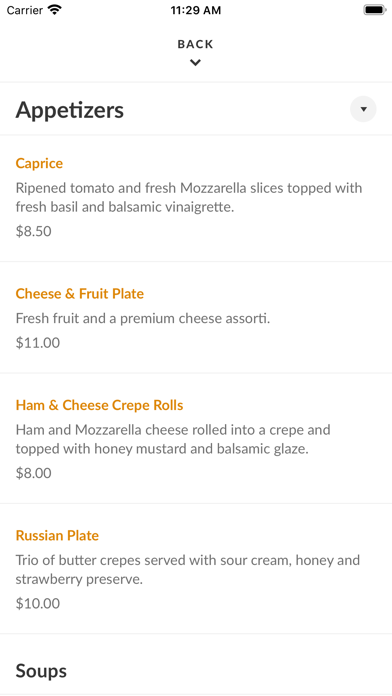Image resolution: width=392 pixels, height=696 pixels.
Task: Tap the BACK label at top
Action: tap(195, 44)
